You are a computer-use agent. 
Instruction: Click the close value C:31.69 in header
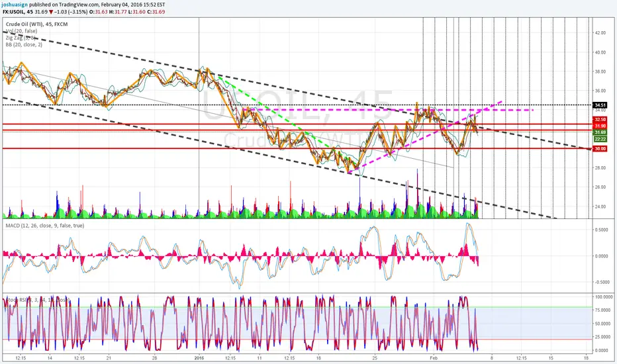[x=156, y=12]
